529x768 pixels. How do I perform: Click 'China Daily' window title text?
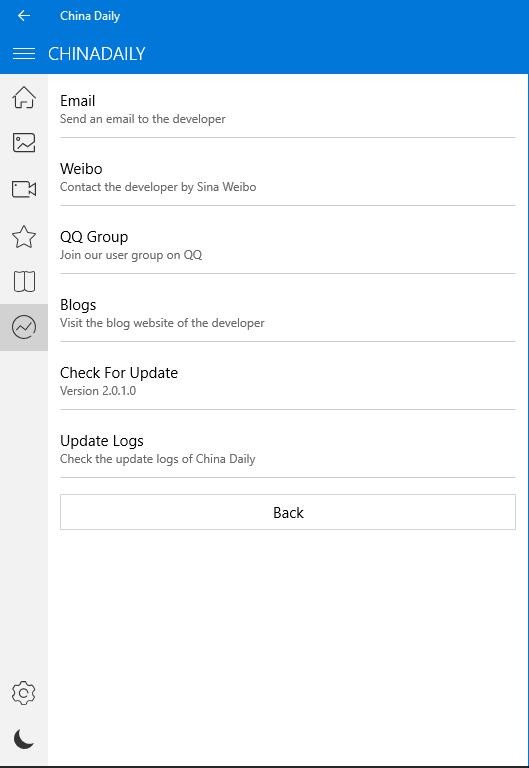tap(90, 16)
